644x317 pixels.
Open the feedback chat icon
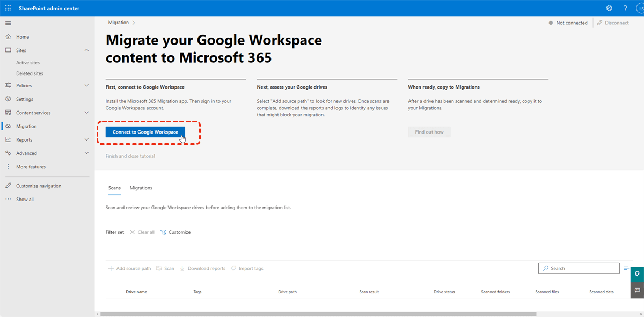point(637,290)
